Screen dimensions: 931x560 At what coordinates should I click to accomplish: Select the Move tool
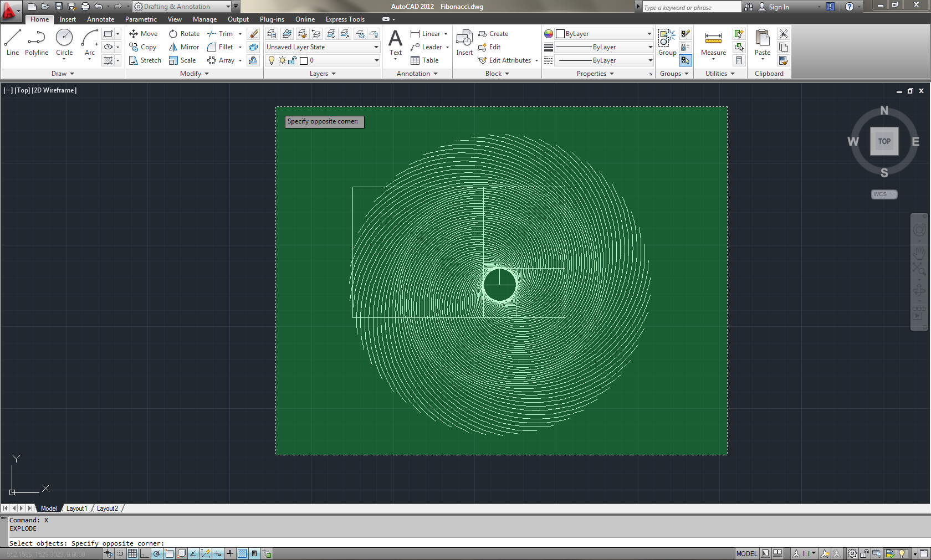coord(144,34)
